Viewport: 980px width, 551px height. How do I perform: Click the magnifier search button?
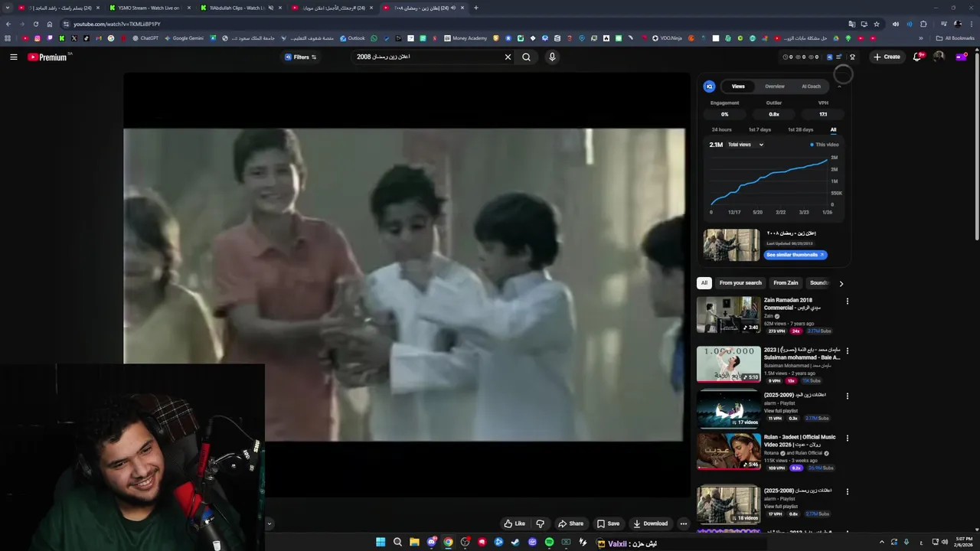pos(526,57)
